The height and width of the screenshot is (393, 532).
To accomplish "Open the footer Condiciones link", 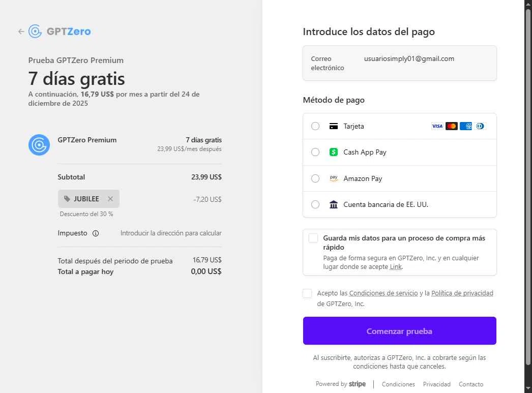I will tap(398, 384).
